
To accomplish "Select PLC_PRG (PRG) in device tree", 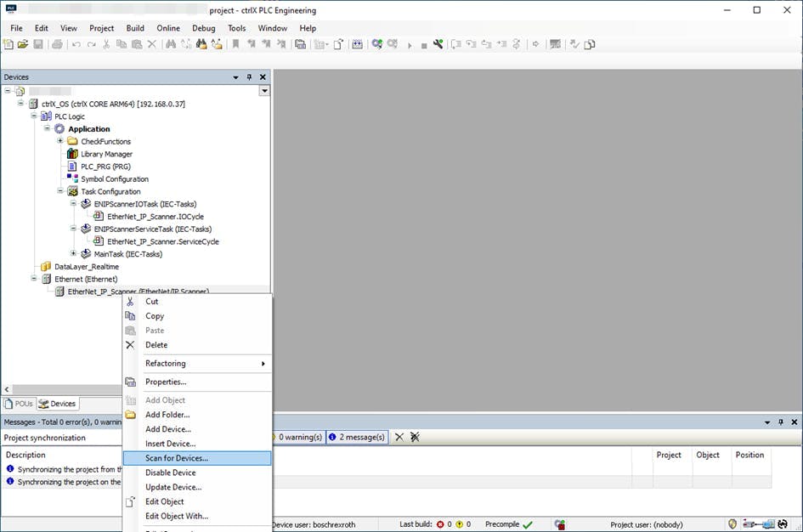I will (x=105, y=167).
